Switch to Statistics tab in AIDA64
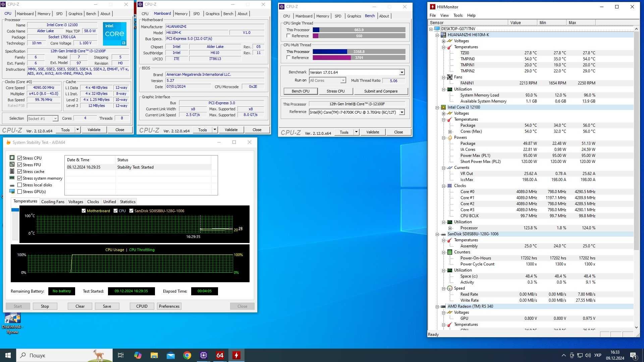This screenshot has width=644, height=362. (127, 202)
